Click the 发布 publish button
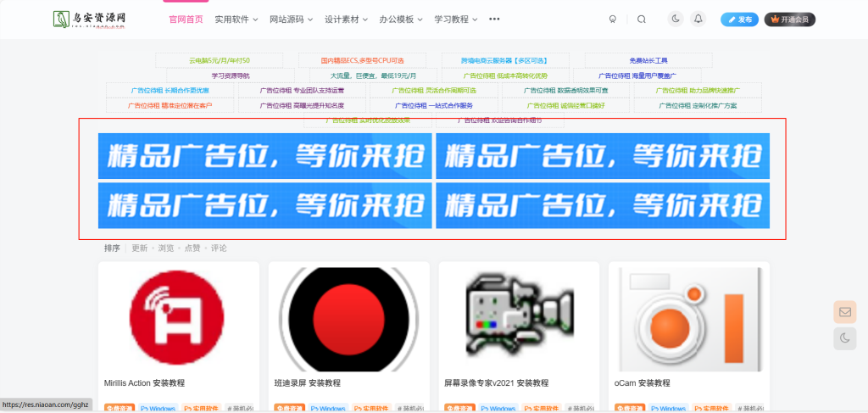This screenshot has width=868, height=413. pos(739,20)
